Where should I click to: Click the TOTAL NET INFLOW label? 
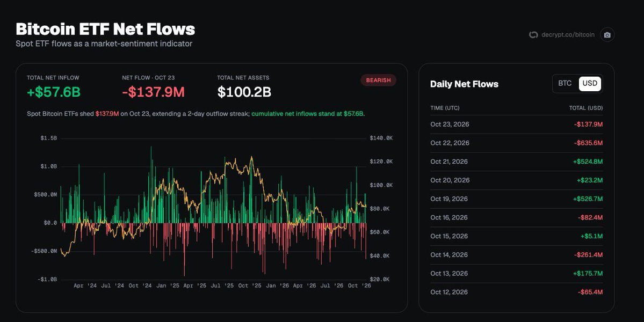click(x=53, y=77)
